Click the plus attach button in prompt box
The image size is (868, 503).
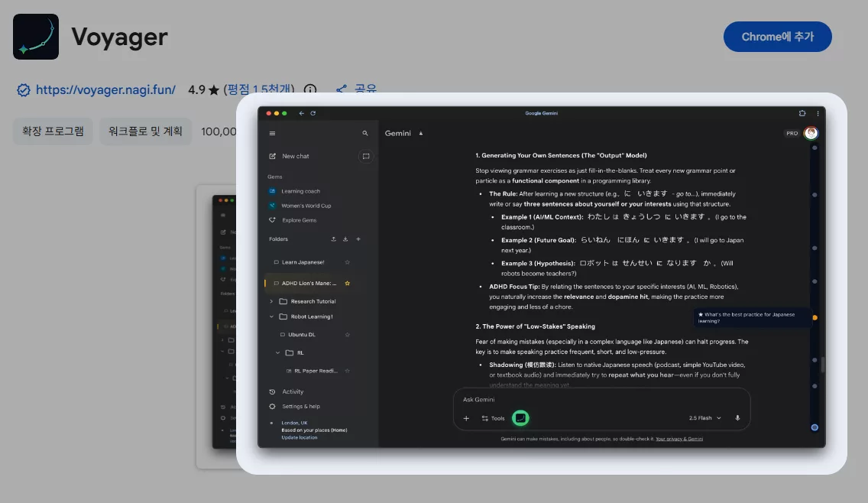pyautogui.click(x=466, y=418)
